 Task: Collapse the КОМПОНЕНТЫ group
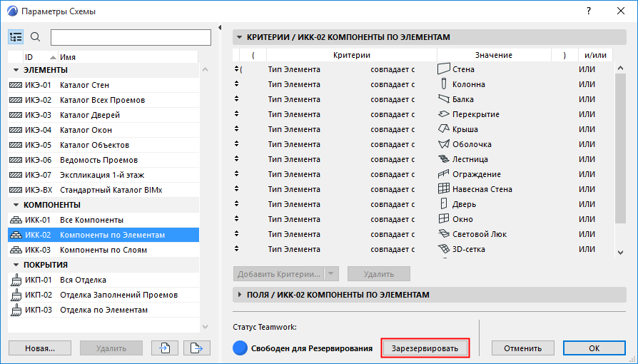[16, 205]
